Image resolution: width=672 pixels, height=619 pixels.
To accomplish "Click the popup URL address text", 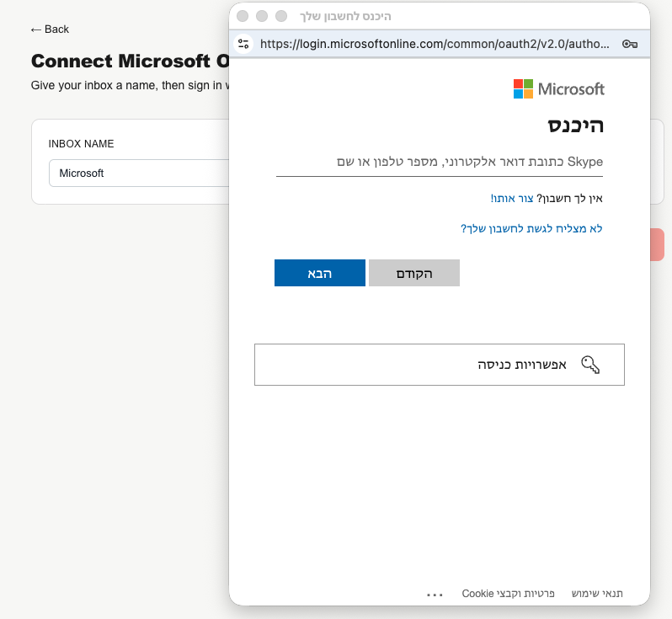I will click(435, 44).
